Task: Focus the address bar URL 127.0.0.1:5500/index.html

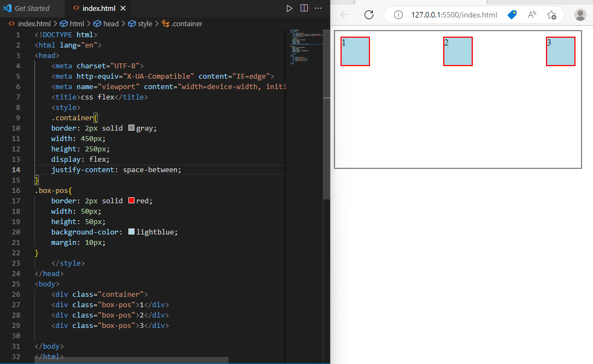Action: point(454,15)
